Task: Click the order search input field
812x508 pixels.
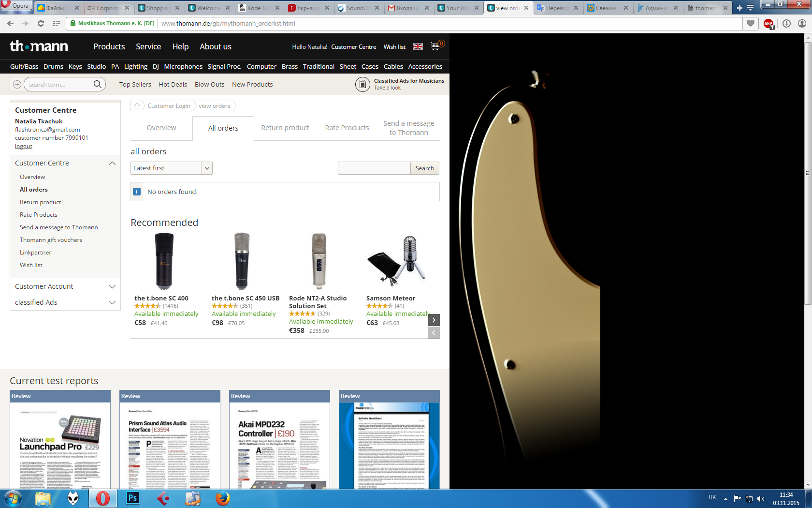Action: point(374,168)
